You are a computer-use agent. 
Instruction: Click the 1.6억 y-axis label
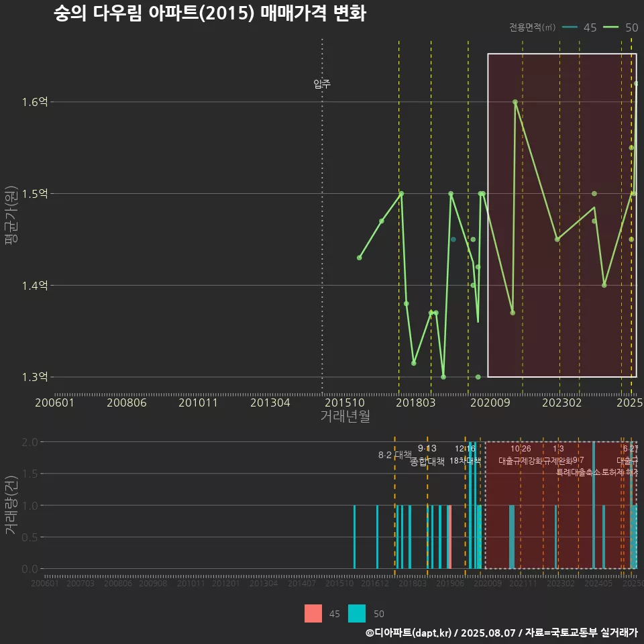pyautogui.click(x=35, y=102)
